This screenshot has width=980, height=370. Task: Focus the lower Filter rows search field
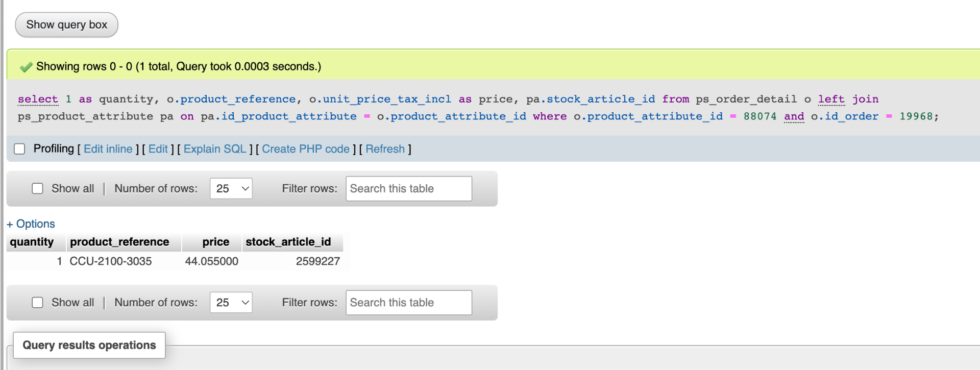click(x=408, y=303)
